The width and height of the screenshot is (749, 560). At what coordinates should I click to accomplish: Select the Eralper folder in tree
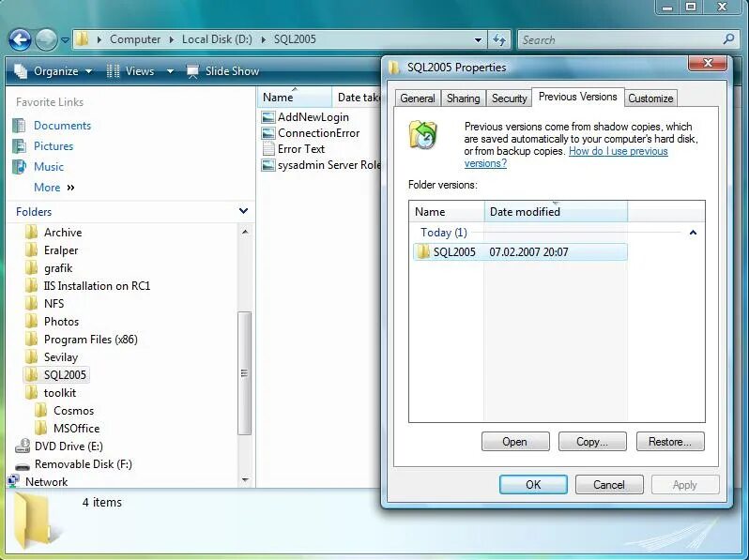[61, 250]
